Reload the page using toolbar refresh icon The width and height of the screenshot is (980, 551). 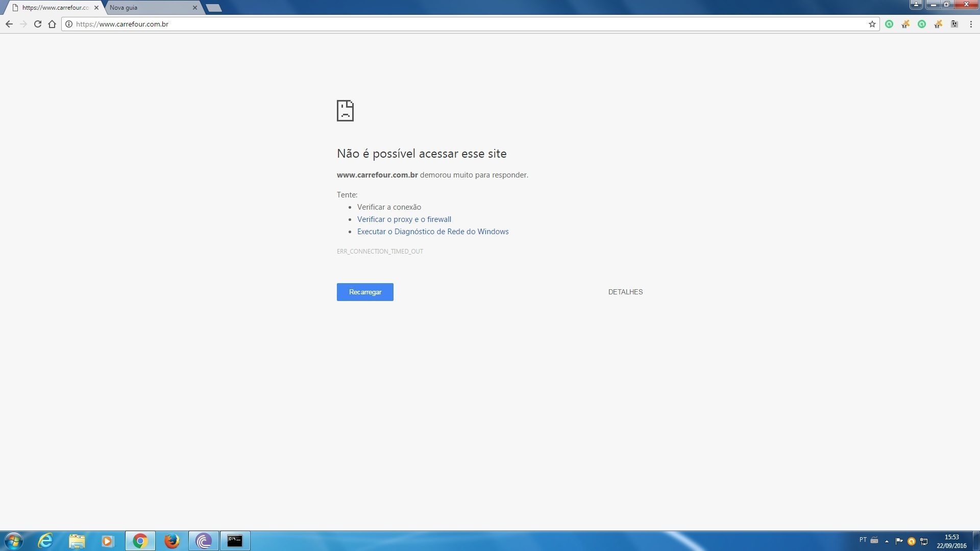pyautogui.click(x=38, y=24)
